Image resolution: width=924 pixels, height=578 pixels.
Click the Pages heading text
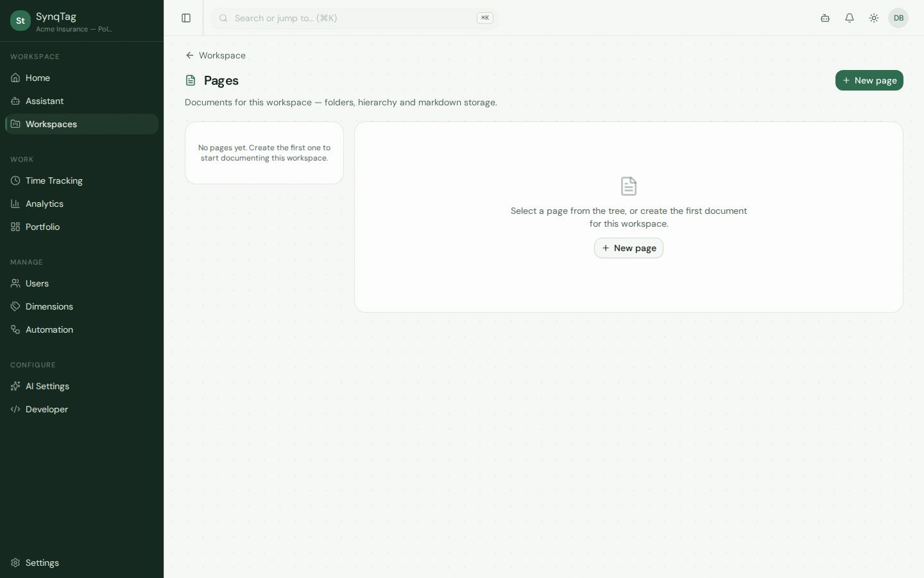[221, 80]
